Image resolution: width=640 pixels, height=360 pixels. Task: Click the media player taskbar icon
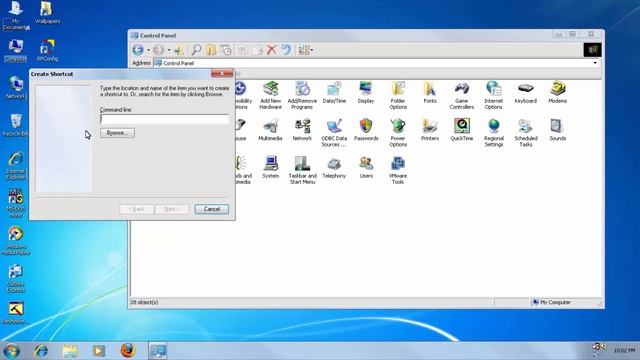98,351
